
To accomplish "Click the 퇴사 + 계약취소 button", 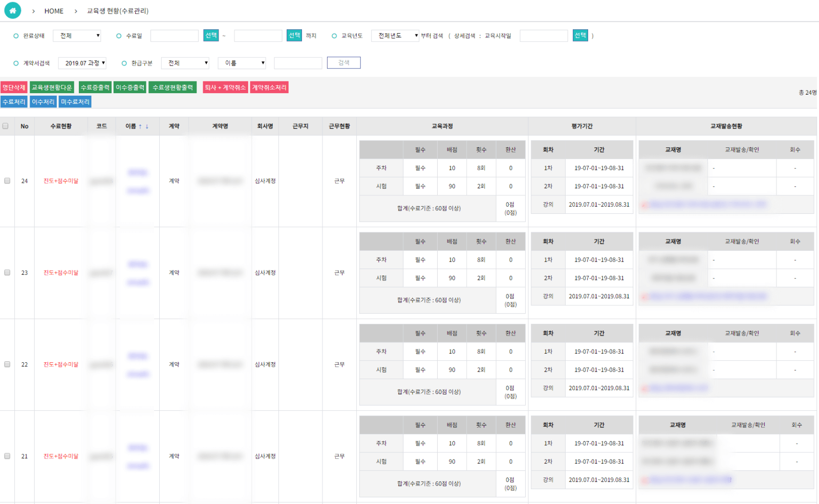I will click(x=225, y=87).
